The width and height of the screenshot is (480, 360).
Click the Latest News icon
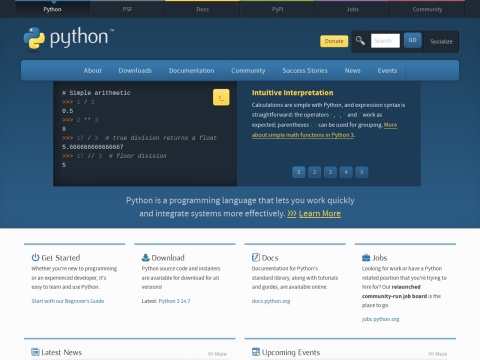point(35,352)
